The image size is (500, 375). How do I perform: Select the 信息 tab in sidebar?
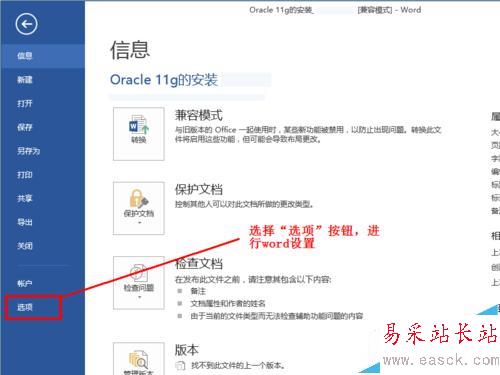[x=42, y=56]
